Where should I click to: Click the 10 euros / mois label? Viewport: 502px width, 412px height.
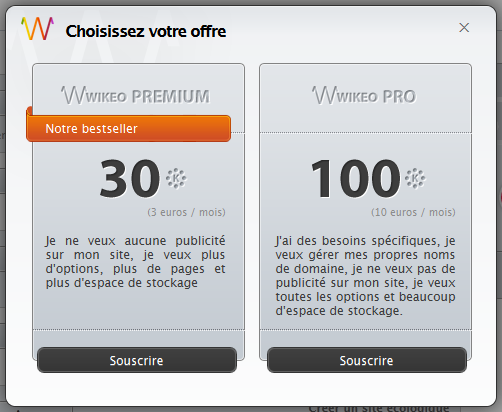[413, 212]
